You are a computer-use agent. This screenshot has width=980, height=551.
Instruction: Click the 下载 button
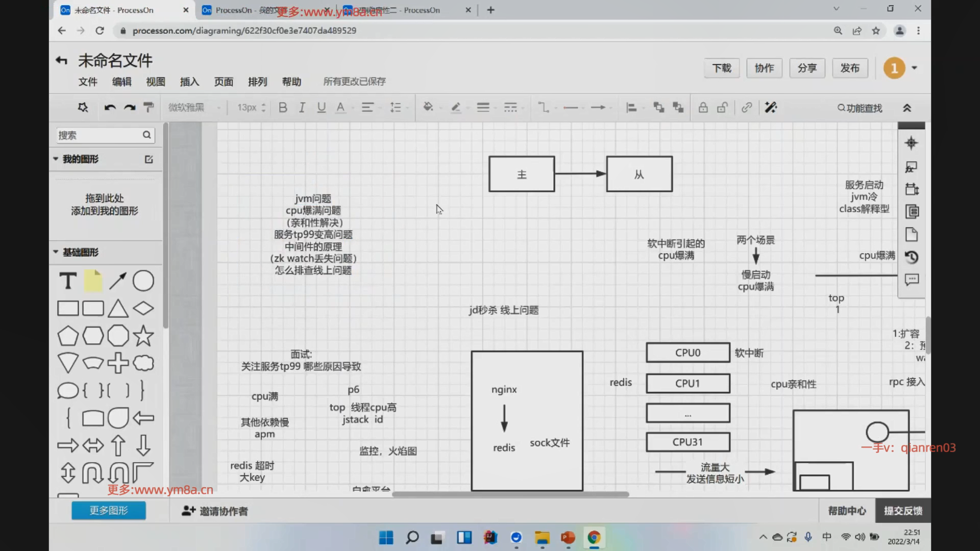pyautogui.click(x=722, y=68)
